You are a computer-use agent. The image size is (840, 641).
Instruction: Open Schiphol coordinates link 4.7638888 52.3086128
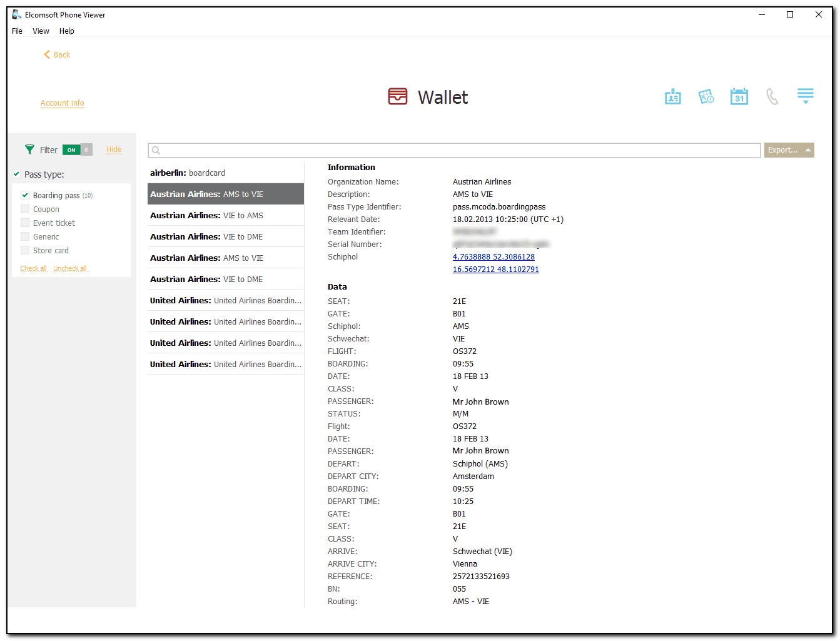(493, 257)
